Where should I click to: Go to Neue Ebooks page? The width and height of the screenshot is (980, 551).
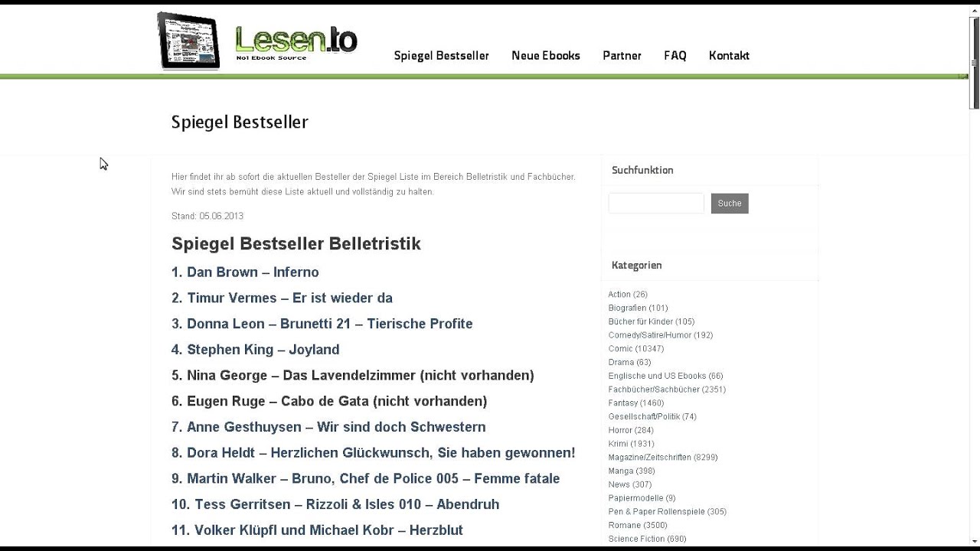click(545, 56)
